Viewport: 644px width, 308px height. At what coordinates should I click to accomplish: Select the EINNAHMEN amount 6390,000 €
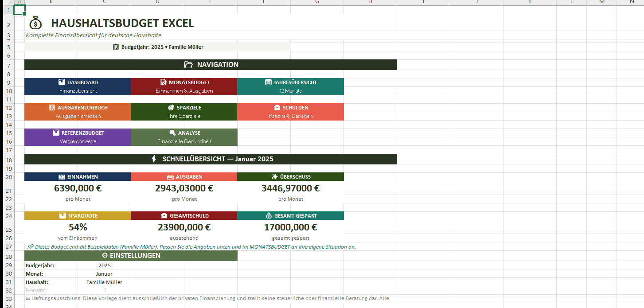click(78, 188)
